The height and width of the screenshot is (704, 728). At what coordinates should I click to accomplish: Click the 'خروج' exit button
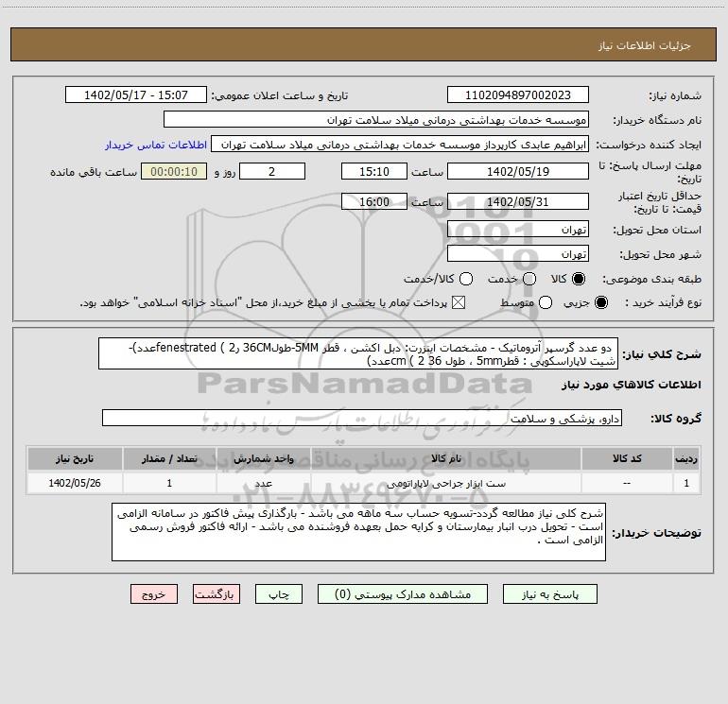(x=154, y=594)
